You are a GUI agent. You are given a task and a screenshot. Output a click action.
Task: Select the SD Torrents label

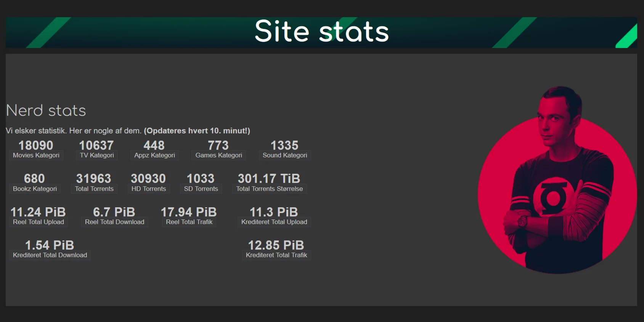click(201, 189)
